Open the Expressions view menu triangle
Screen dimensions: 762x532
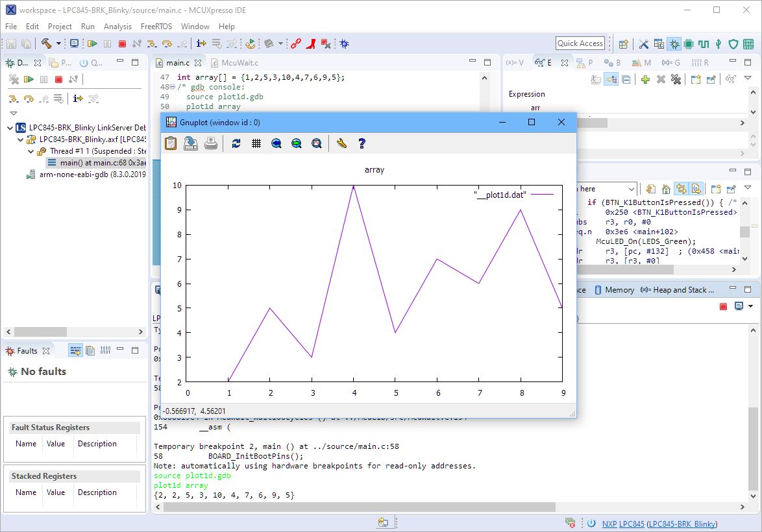[x=748, y=79]
